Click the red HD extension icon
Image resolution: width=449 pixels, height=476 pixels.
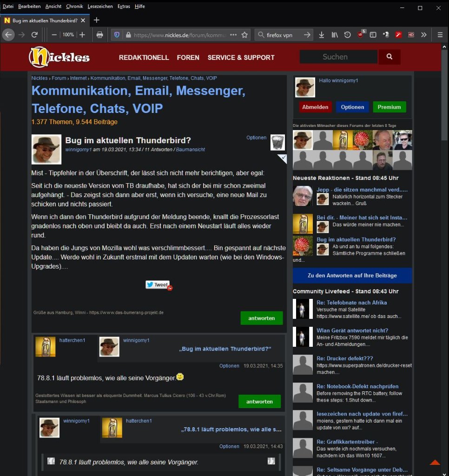pos(411,35)
